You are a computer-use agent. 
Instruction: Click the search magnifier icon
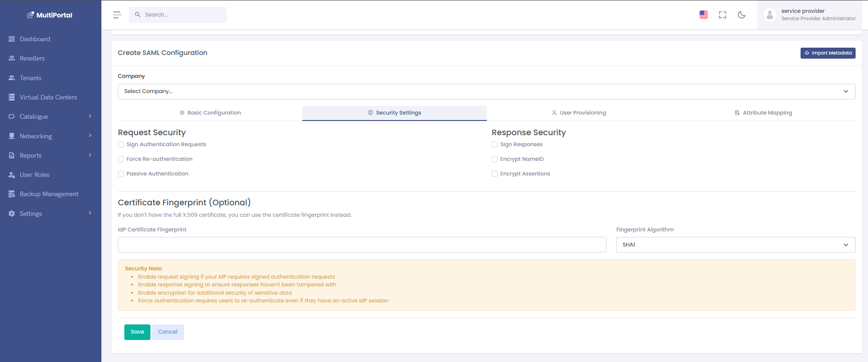138,15
